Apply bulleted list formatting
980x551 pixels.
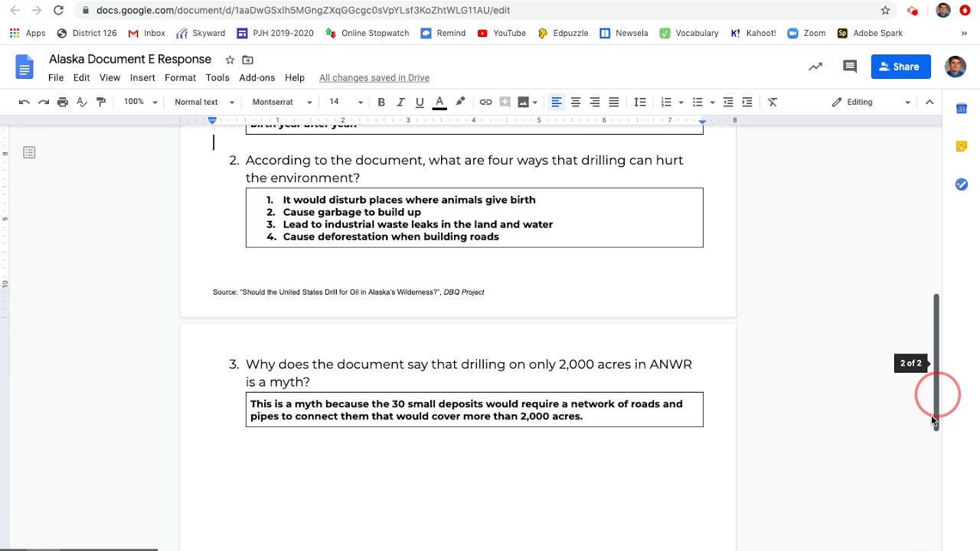[x=697, y=102]
